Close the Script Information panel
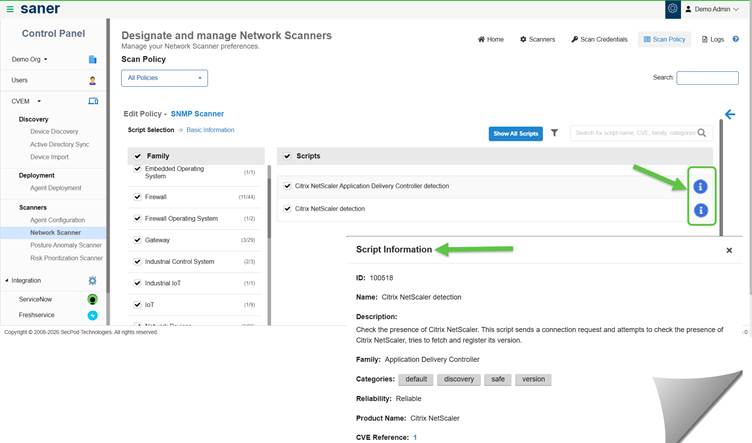Image resolution: width=752 pixels, height=443 pixels. (x=729, y=250)
